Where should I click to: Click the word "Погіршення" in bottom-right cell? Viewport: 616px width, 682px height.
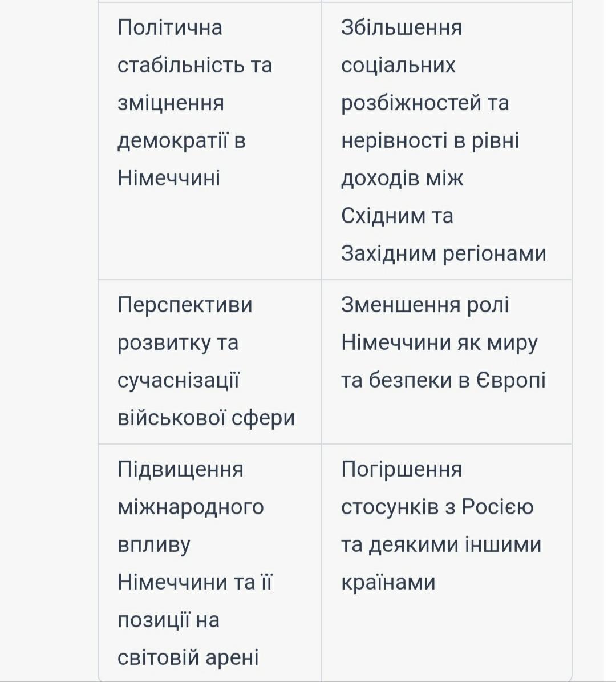tap(401, 470)
